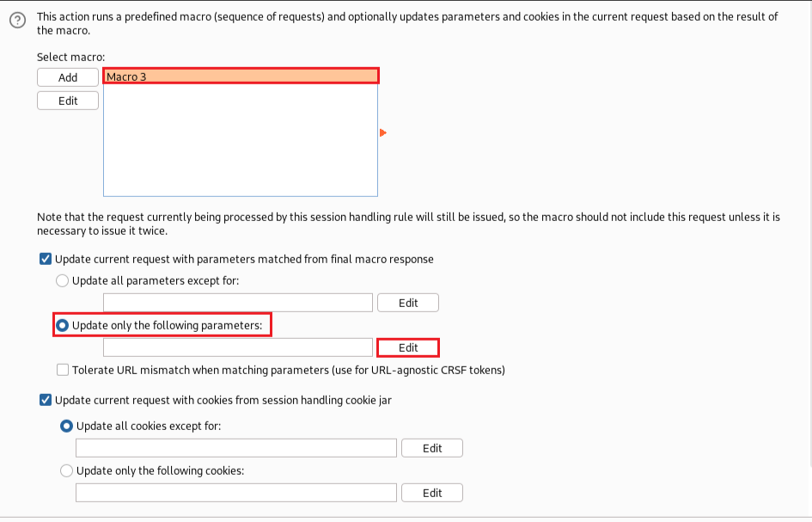
Task: Edit the only-following cookies list
Action: pos(432,493)
